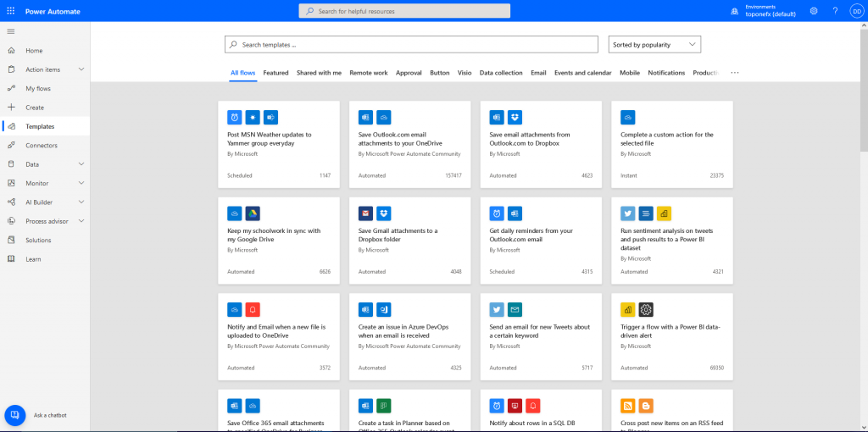868x432 pixels.
Task: Open the app launcher waffle icon
Action: [x=10, y=10]
